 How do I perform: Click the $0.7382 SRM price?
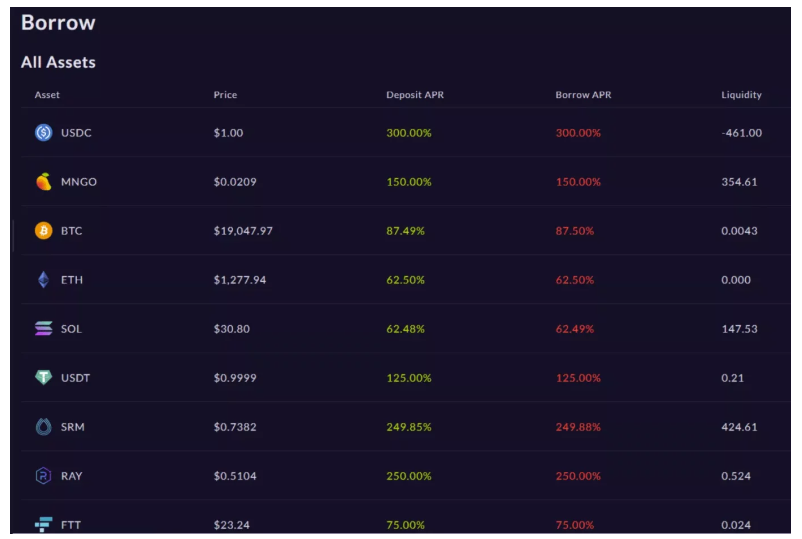click(x=235, y=427)
